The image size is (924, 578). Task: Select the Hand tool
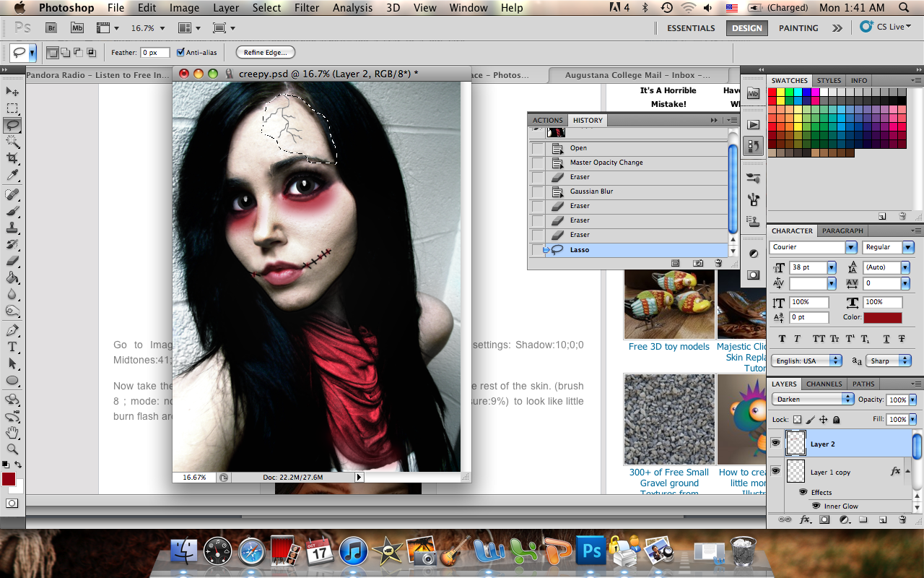pyautogui.click(x=12, y=433)
